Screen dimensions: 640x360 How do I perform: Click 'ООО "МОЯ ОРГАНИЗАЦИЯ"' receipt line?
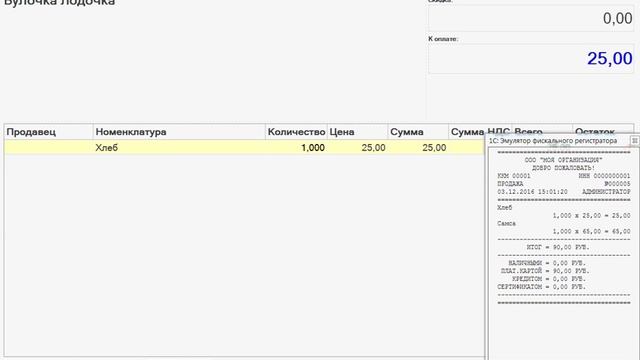point(564,160)
